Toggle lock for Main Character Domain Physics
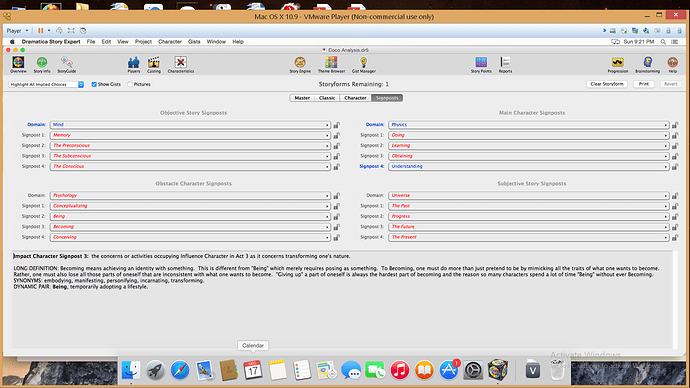The width and height of the screenshot is (690, 388). 675,125
